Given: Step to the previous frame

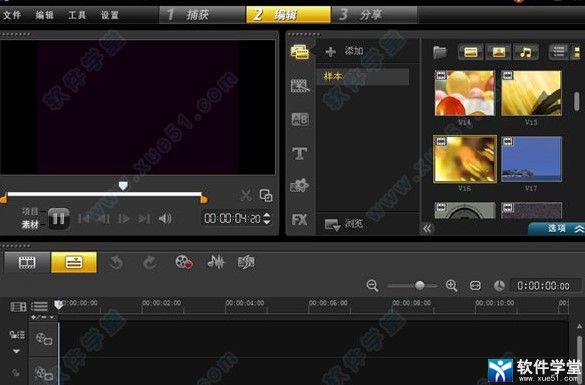Looking at the screenshot, I should pyautogui.click(x=103, y=219).
